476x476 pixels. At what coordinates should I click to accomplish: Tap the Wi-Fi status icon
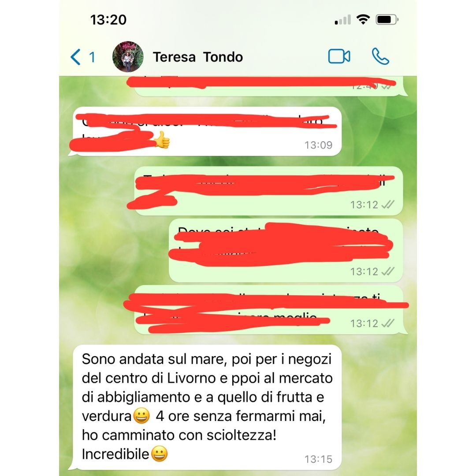(x=363, y=19)
